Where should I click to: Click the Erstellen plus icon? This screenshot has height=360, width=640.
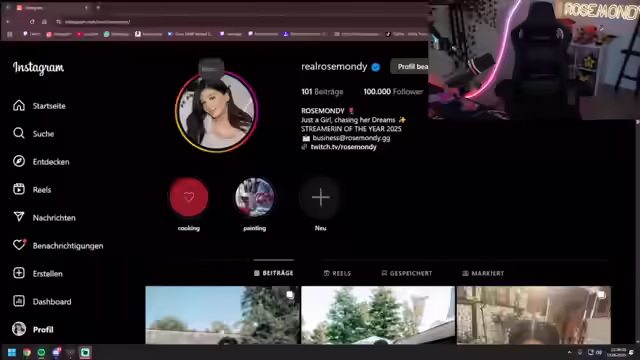click(x=19, y=273)
